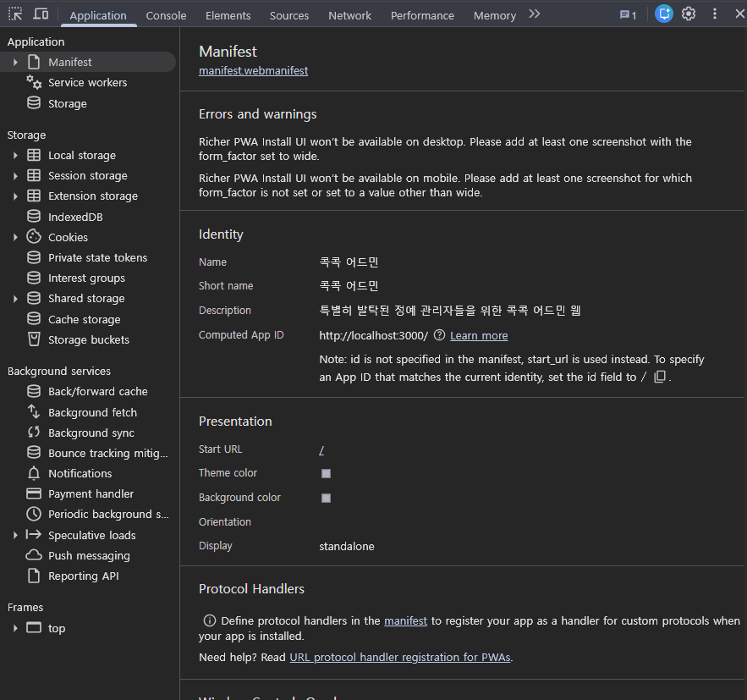Click the Notifications bell icon

[34, 473]
